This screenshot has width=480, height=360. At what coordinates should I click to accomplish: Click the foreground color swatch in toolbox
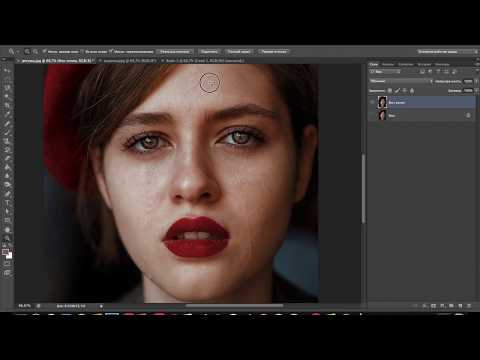point(5,252)
